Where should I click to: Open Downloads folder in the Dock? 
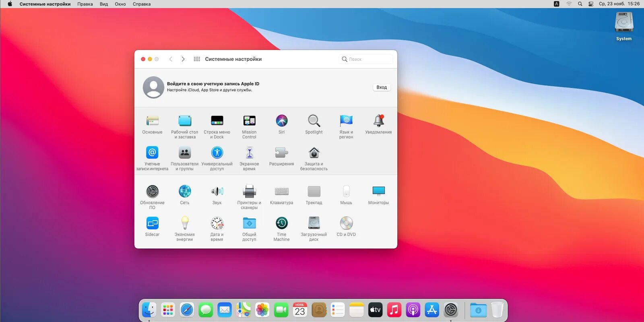[x=478, y=310]
